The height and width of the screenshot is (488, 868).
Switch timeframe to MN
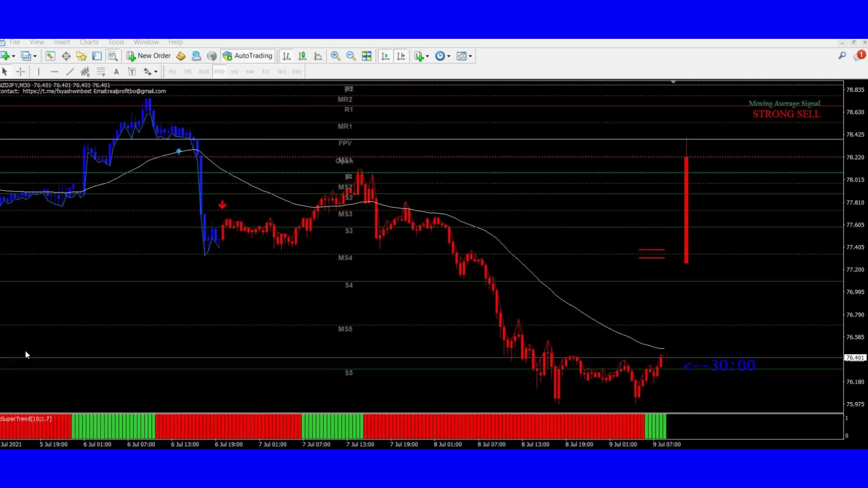point(297,71)
